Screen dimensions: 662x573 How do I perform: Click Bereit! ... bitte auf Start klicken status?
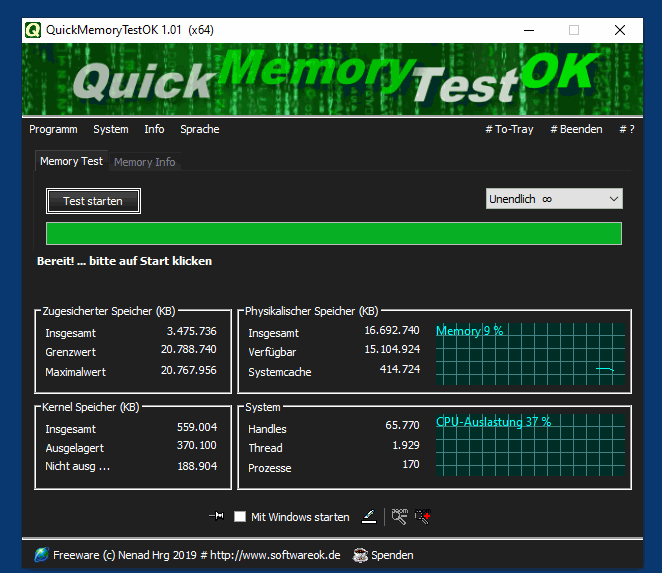click(125, 261)
